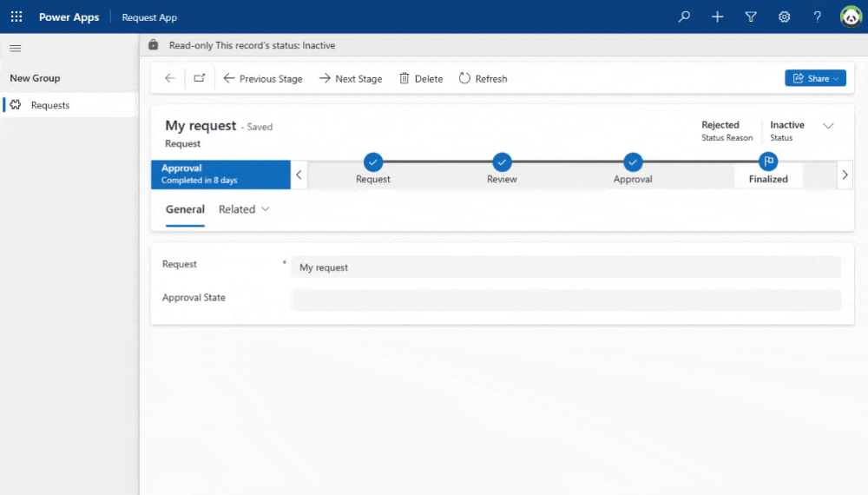Click the help question mark icon
The height and width of the screenshot is (495, 868).
[817, 16]
